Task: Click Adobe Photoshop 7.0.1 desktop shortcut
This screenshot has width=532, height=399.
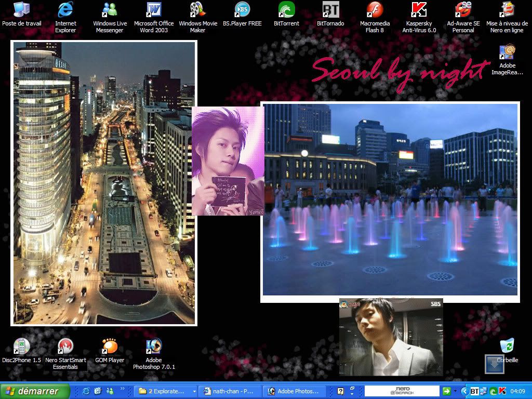Action: pos(154,354)
